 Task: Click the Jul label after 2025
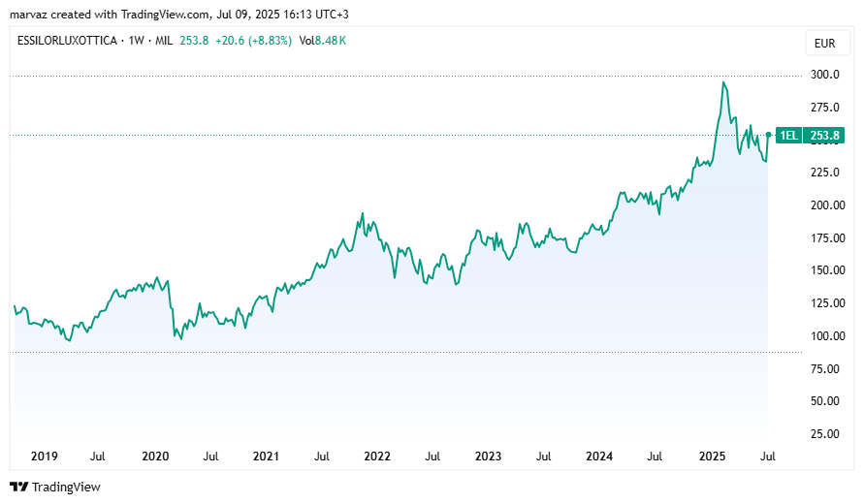tap(768, 457)
